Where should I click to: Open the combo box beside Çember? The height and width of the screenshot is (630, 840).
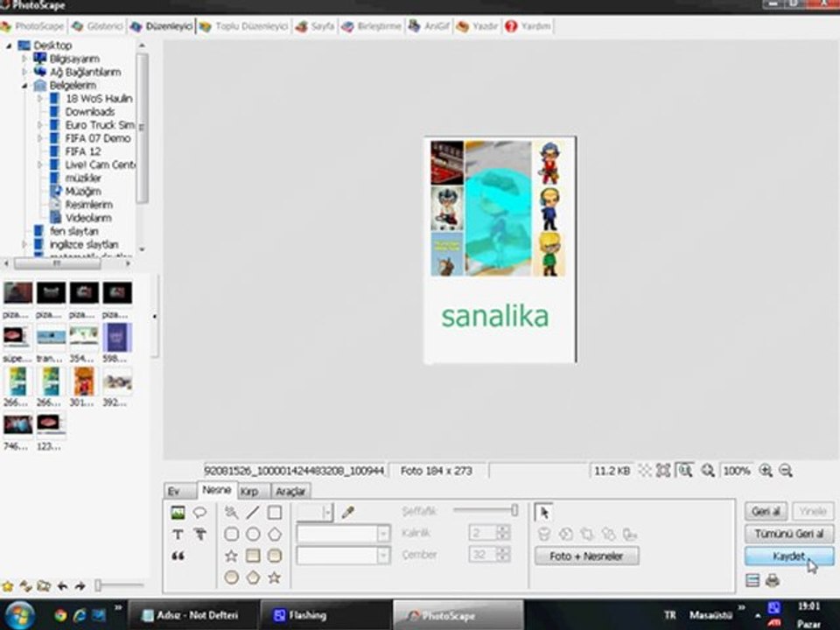pos(383,556)
